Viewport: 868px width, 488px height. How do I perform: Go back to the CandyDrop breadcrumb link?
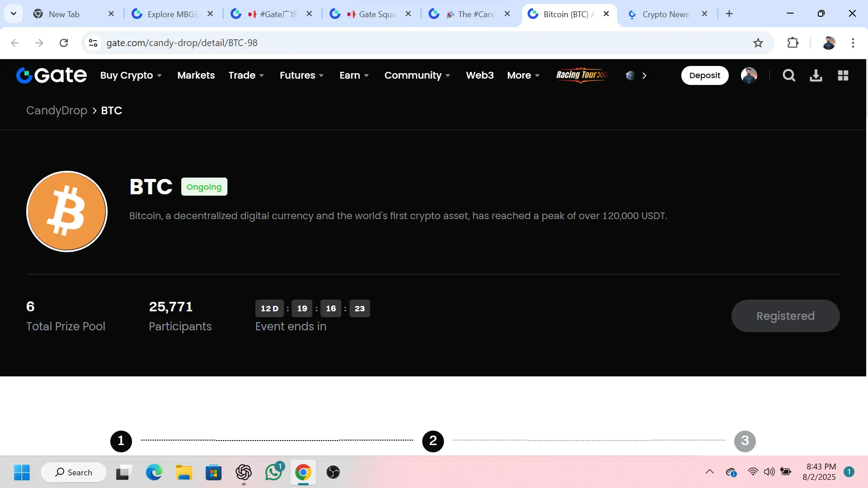point(57,111)
